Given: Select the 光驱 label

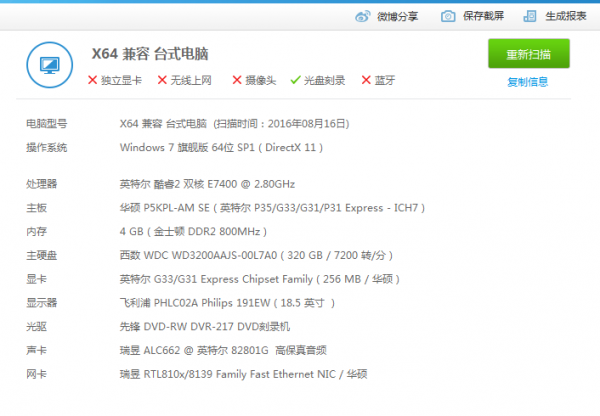Looking at the screenshot, I should point(36,326).
